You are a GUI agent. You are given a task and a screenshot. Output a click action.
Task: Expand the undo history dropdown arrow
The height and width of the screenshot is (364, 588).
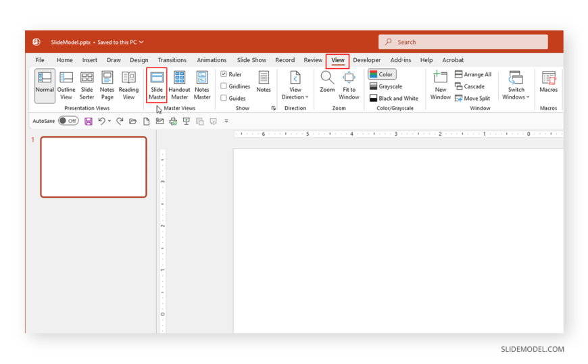109,121
